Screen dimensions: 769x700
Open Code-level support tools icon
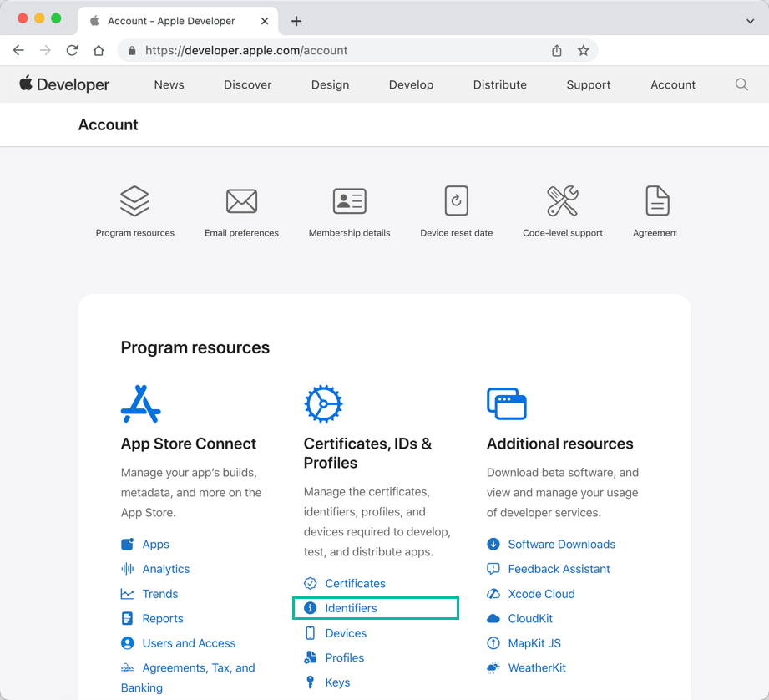pos(562,201)
